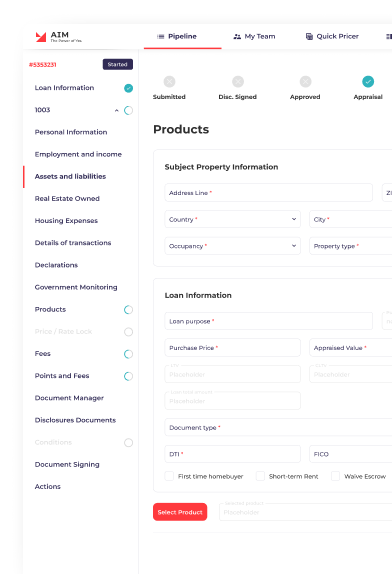392x574 pixels.
Task: Check the First time homebuyer checkbox
Action: pos(169,476)
